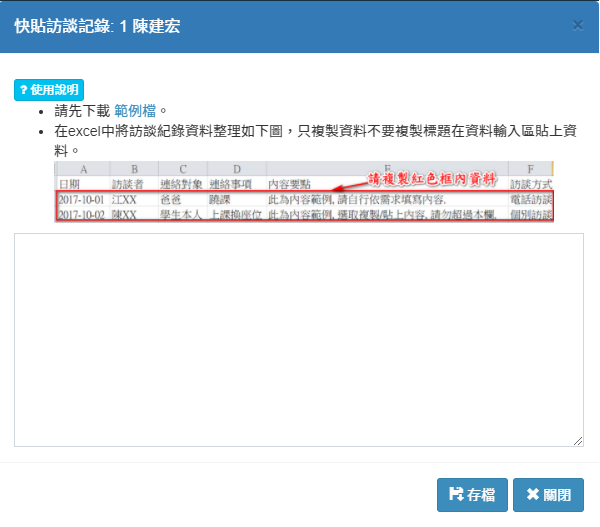
Task: Click the Excel example screenshot image
Action: (304, 193)
